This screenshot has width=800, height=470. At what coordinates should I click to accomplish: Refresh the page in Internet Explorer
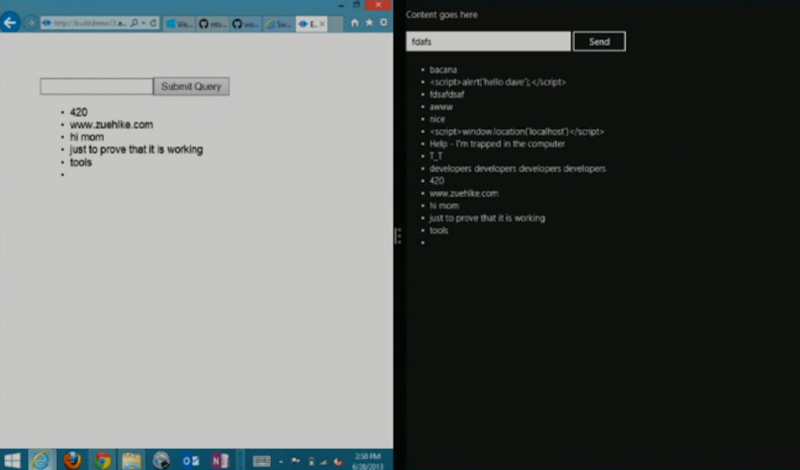153,23
